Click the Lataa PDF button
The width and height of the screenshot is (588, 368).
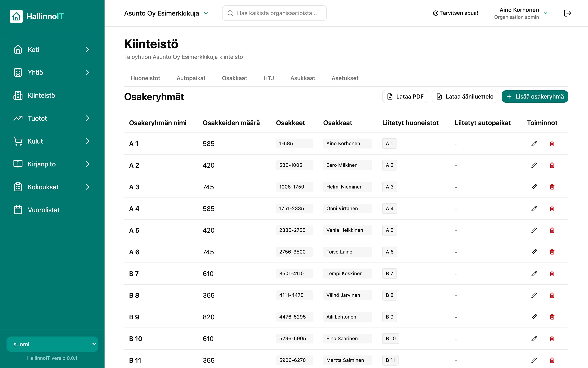click(x=405, y=97)
